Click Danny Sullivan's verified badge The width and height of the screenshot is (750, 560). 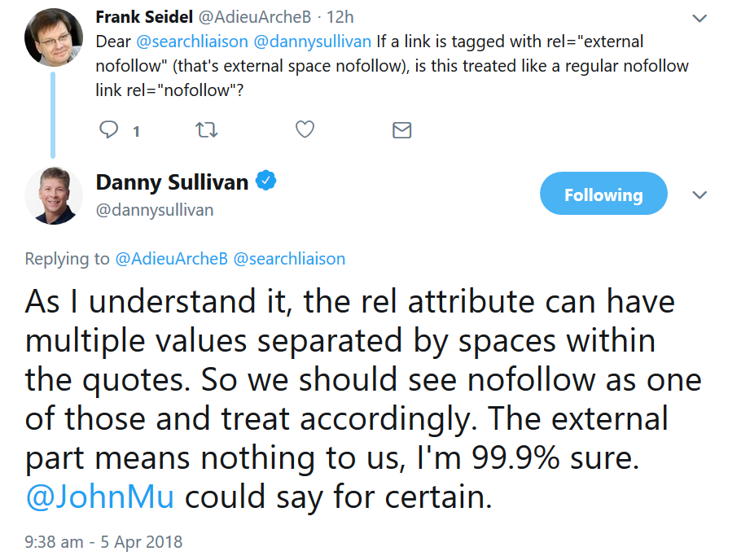pyautogui.click(x=266, y=181)
